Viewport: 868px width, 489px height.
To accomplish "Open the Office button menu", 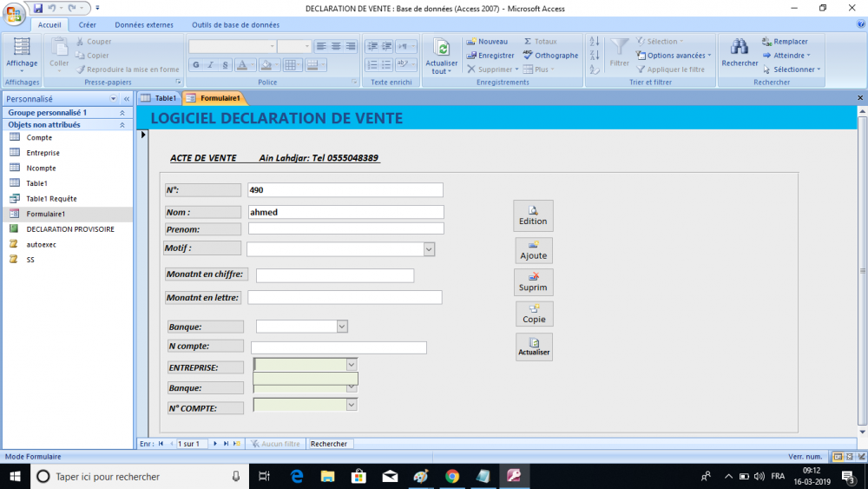I will click(14, 13).
